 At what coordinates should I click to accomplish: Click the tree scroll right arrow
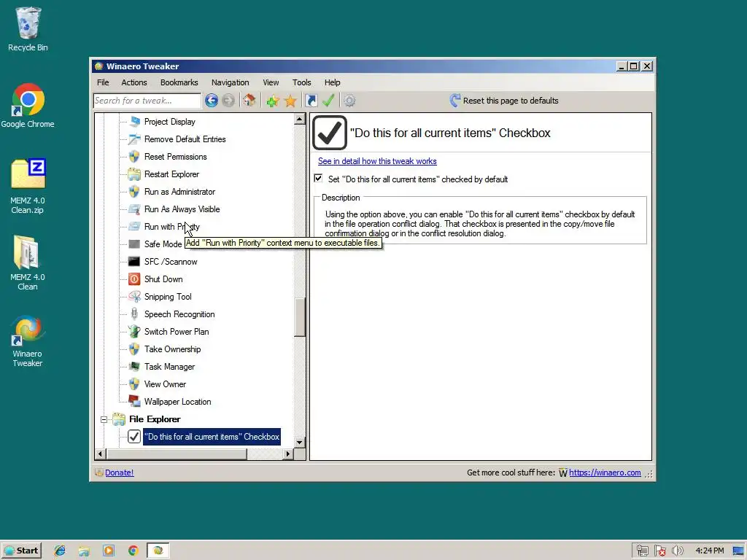[x=287, y=454]
